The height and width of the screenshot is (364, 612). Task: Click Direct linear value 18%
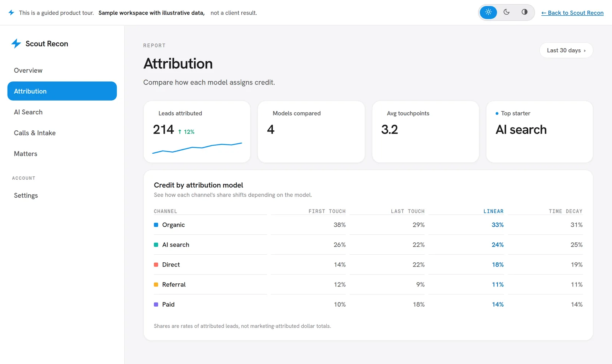click(x=498, y=265)
